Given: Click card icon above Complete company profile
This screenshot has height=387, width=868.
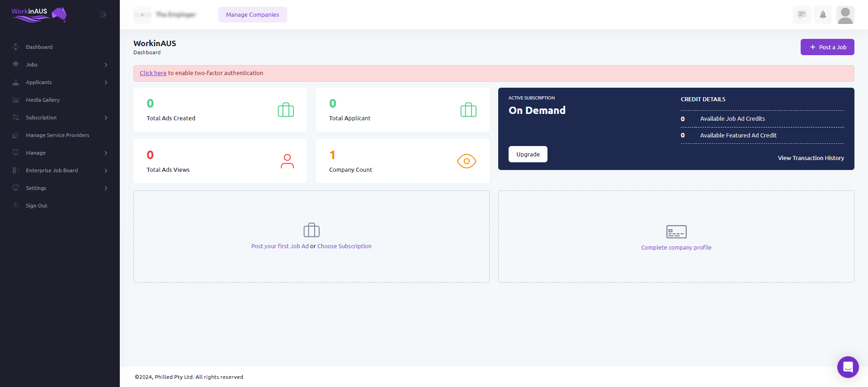Looking at the screenshot, I should tap(676, 231).
